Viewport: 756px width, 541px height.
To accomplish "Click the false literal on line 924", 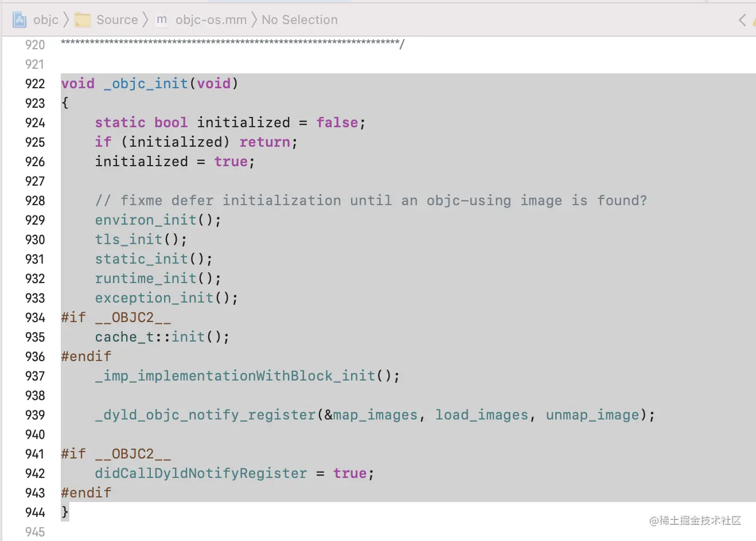I will 337,123.
